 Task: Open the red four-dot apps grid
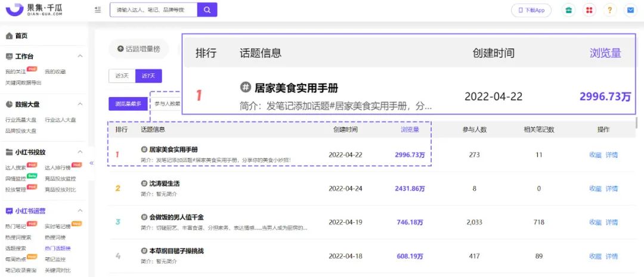tap(589, 11)
